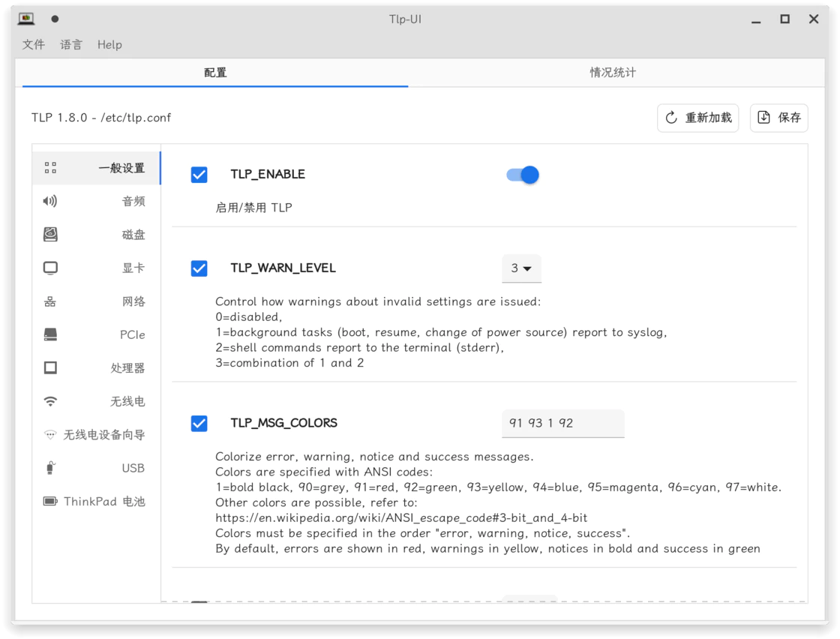Screen dimensions: 840x639
Task: Toggle the TLP_ENABLE switch off
Action: tap(522, 175)
